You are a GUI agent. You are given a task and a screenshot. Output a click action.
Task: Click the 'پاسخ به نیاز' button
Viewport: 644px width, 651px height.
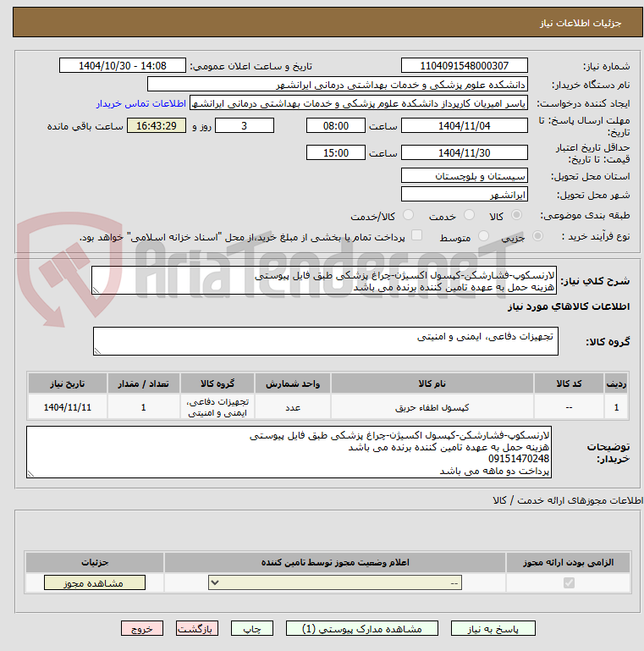coord(493,629)
